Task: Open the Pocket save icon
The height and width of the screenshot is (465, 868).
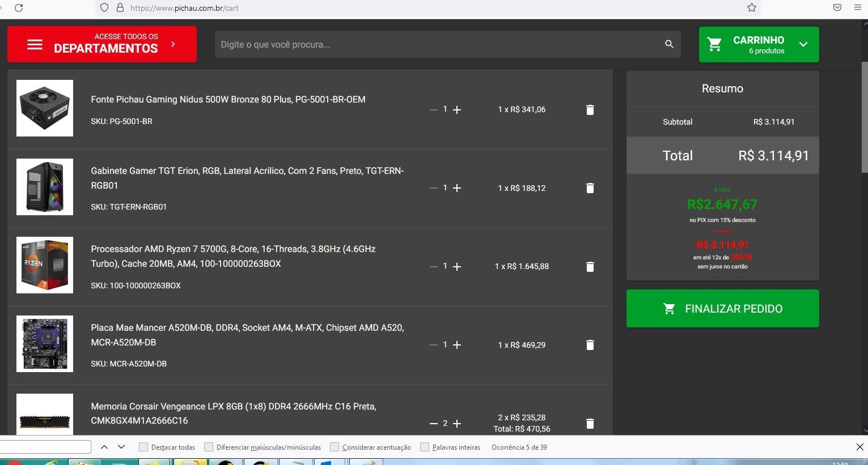Action: point(837,8)
